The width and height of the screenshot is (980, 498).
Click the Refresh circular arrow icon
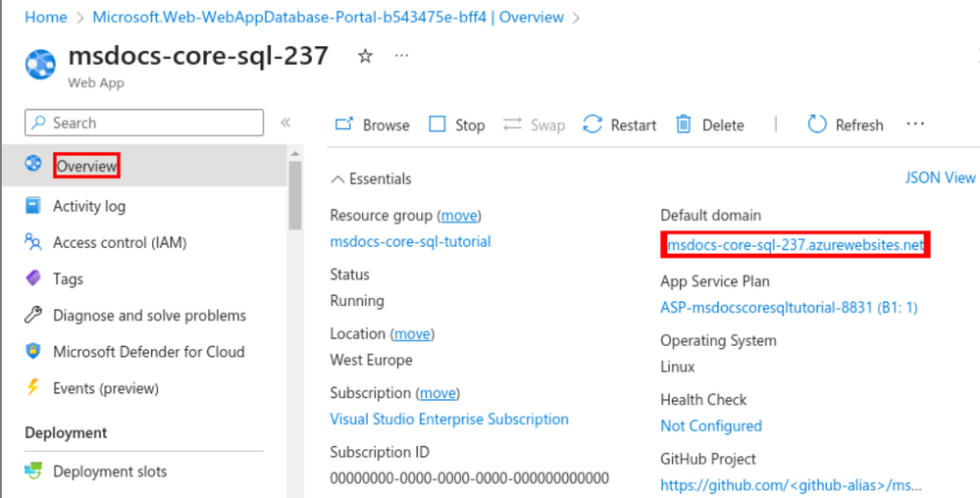[817, 124]
